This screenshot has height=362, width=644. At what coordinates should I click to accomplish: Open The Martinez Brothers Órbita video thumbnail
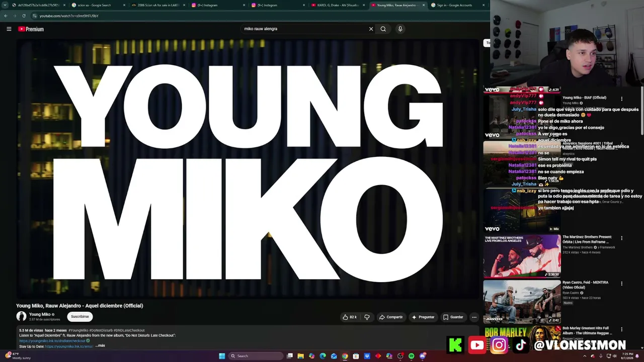coord(522,256)
